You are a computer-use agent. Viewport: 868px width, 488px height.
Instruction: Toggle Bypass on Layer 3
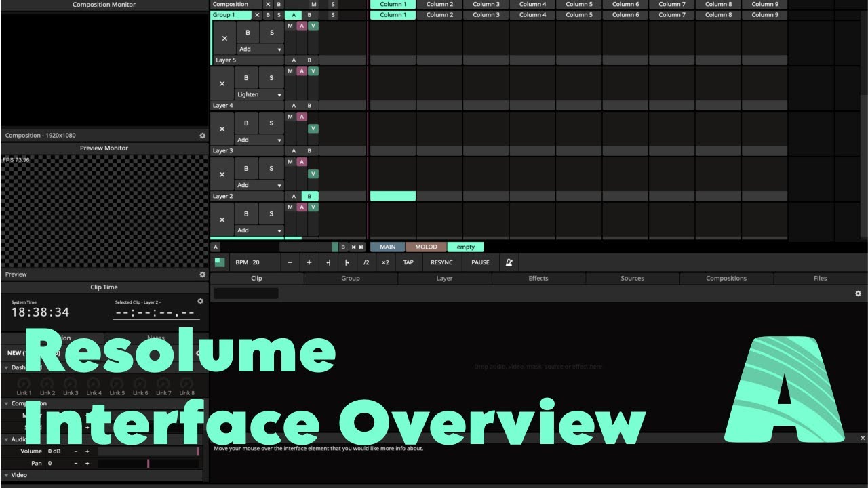[x=246, y=123]
